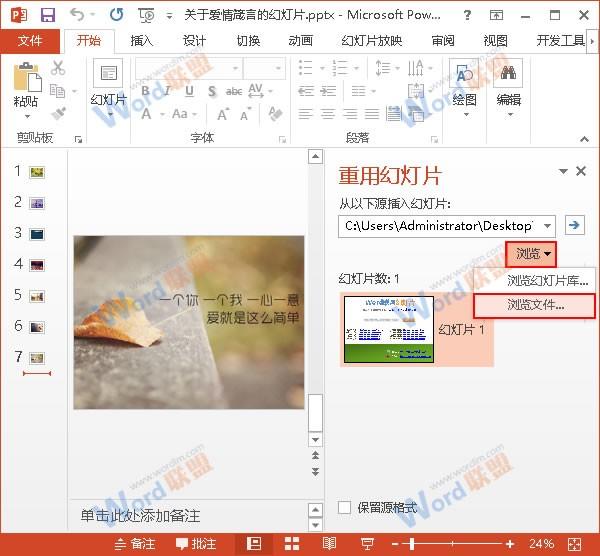Switch to Slide Sorter view icon
The image size is (600, 556).
click(x=292, y=544)
